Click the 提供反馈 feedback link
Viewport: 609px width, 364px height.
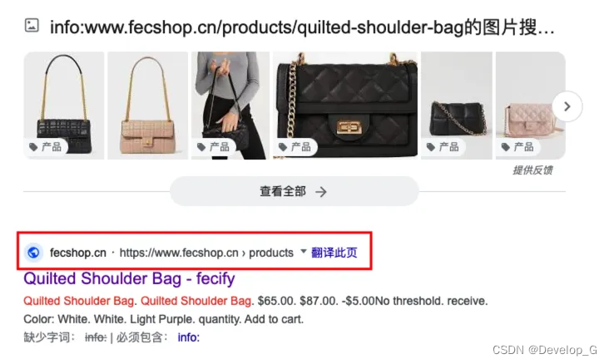532,170
